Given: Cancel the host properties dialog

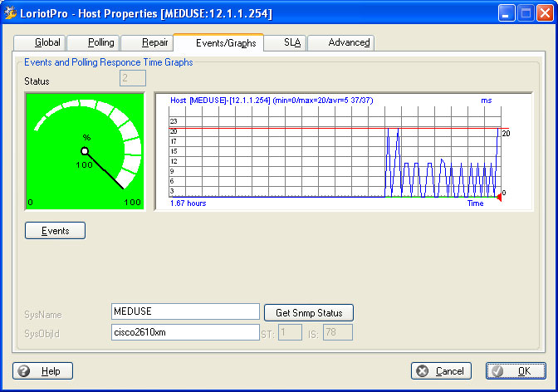Looking at the screenshot, I should [441, 371].
